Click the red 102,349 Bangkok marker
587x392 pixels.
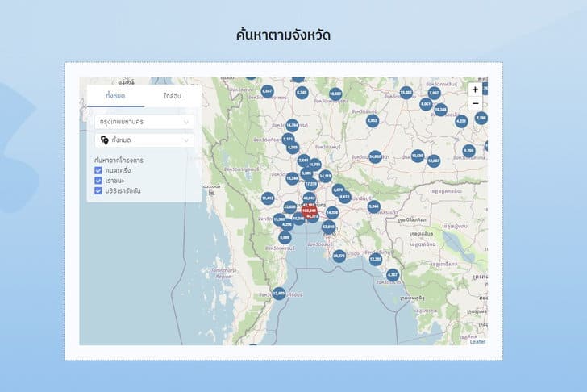pos(310,211)
